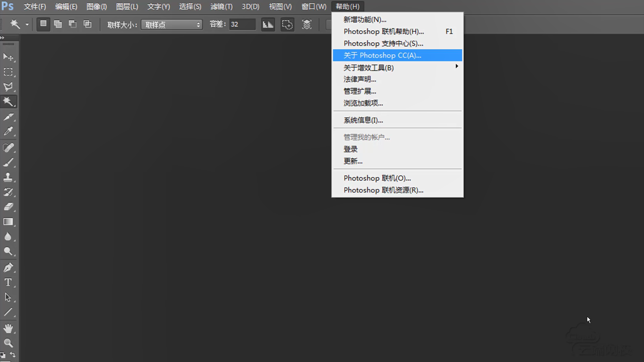Select the Hand tool
This screenshot has width=644, height=362.
pos(8,328)
